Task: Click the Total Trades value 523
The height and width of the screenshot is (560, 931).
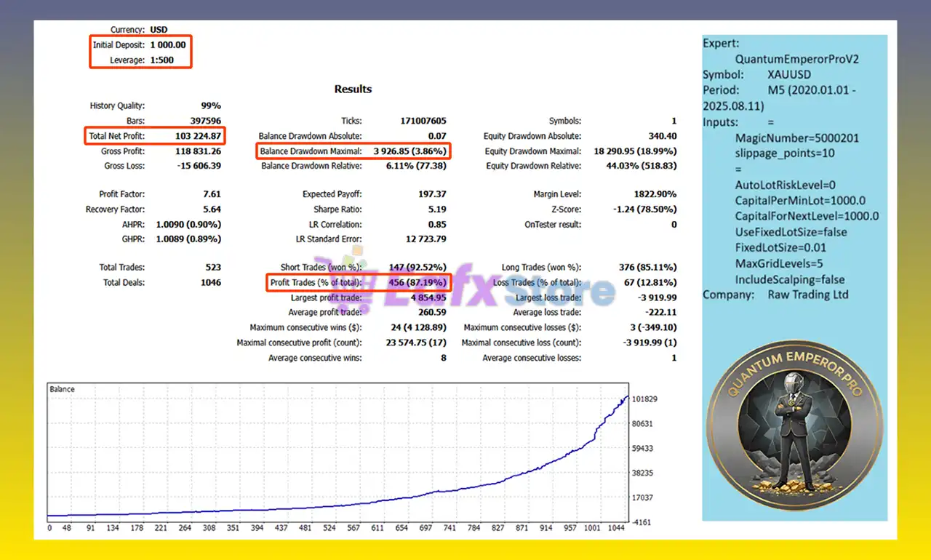Action: click(x=212, y=268)
